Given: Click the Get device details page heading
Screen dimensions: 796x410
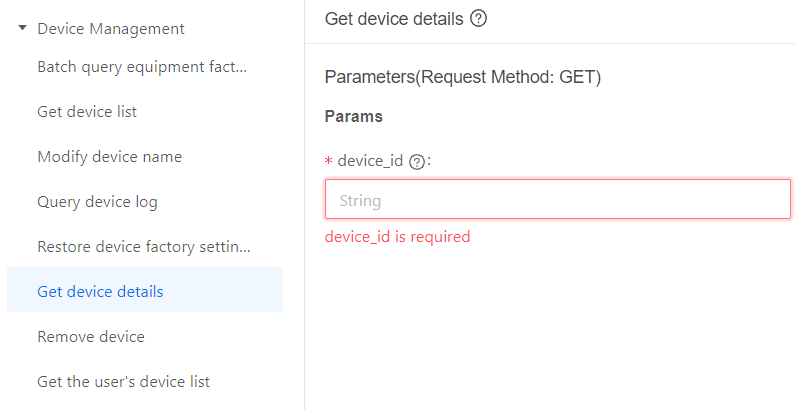Looking at the screenshot, I should [394, 19].
